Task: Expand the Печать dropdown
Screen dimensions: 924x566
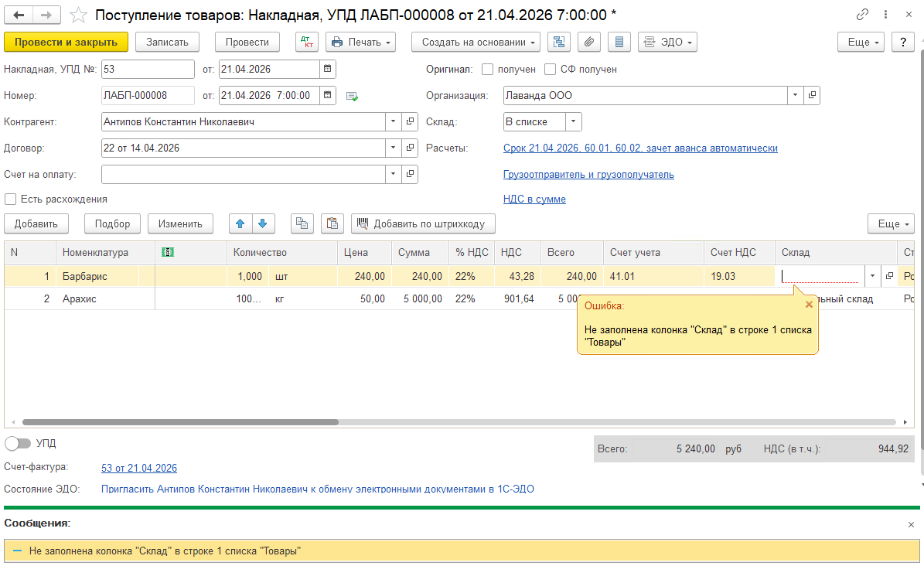Action: tap(360, 42)
